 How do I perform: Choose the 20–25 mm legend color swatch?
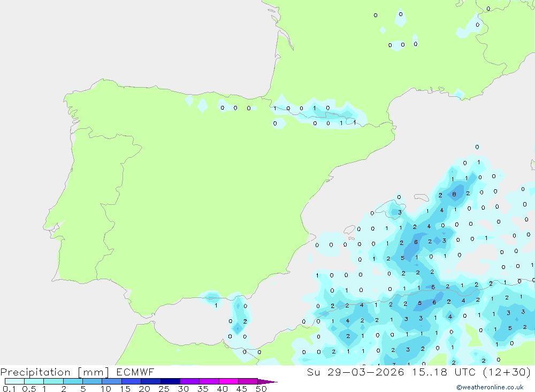pos(150,381)
